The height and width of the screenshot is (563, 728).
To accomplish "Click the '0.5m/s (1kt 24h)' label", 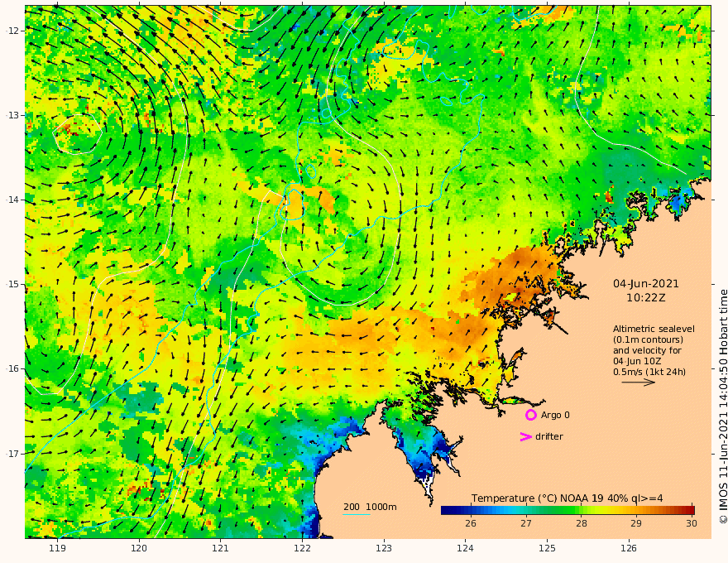I will [649, 372].
